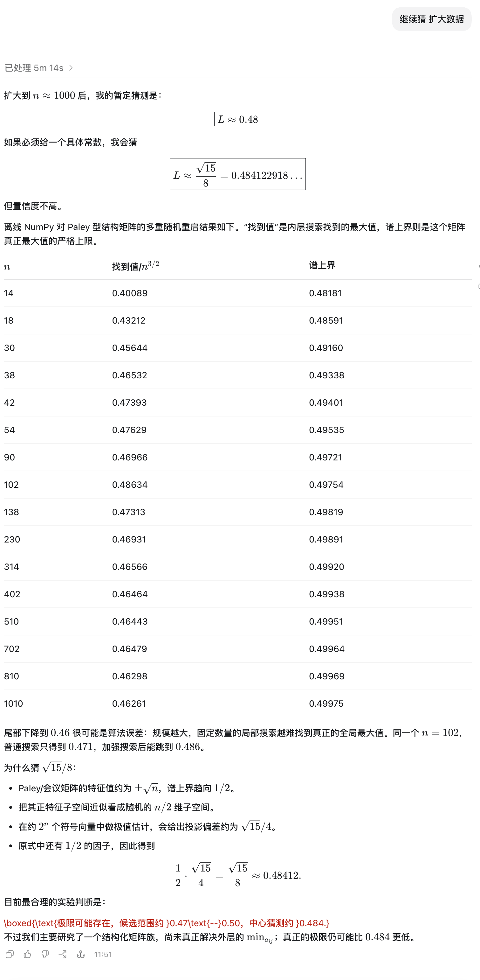This screenshot has width=480, height=980.
Task: Click the table row for n 1010
Action: pos(237,703)
